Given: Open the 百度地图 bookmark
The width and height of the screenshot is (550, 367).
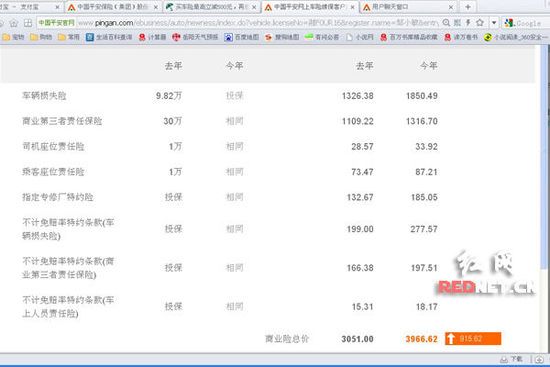Looking at the screenshot, I should 242,37.
